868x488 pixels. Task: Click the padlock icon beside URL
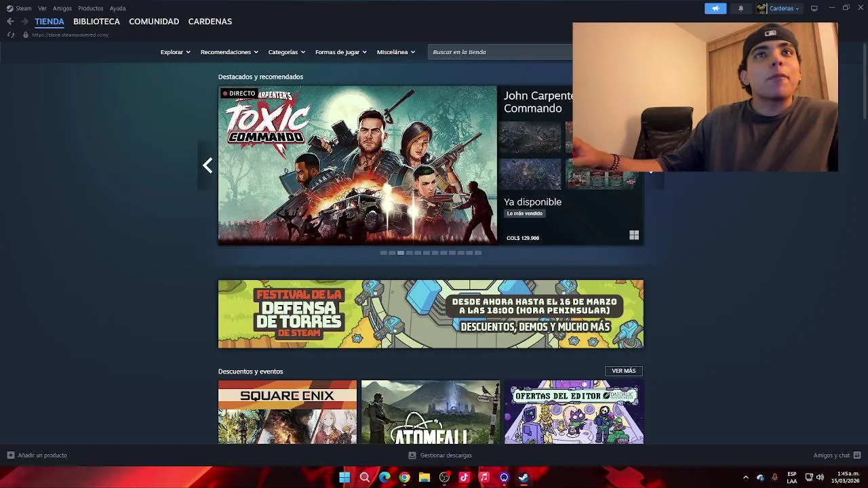click(26, 35)
